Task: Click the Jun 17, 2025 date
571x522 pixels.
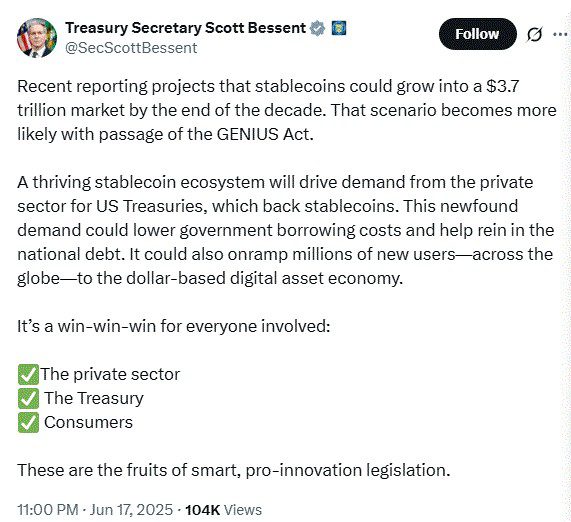Action: pos(131,510)
